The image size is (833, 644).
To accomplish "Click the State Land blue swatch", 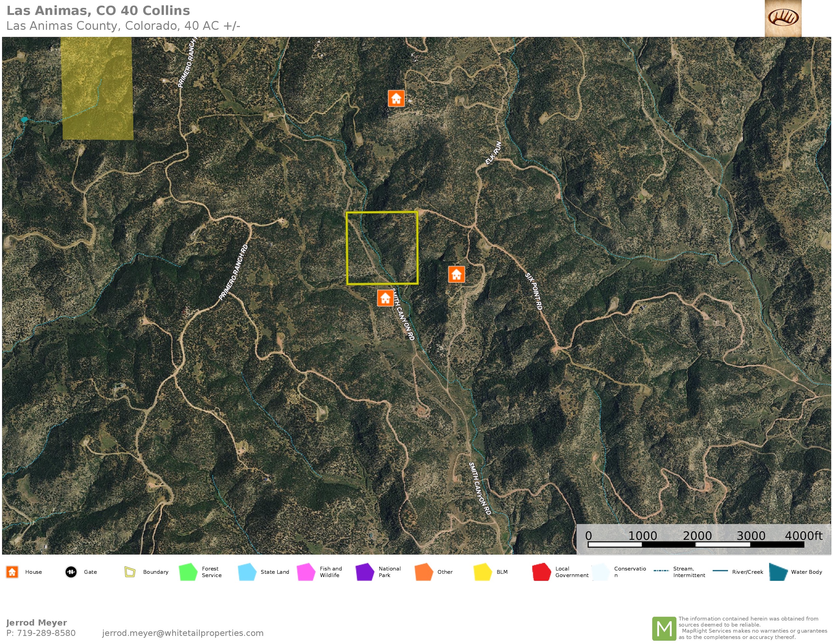I will pyautogui.click(x=247, y=572).
